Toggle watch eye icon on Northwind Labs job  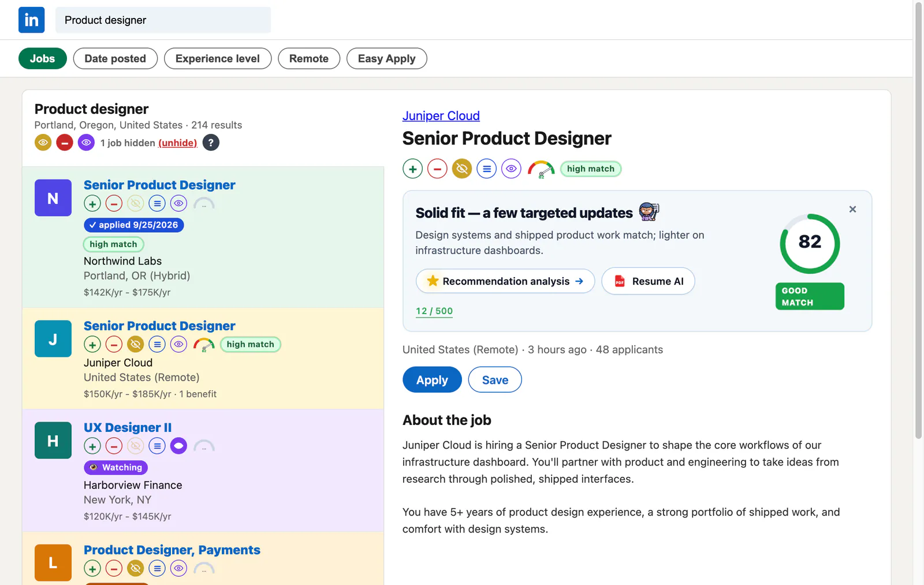coord(179,203)
